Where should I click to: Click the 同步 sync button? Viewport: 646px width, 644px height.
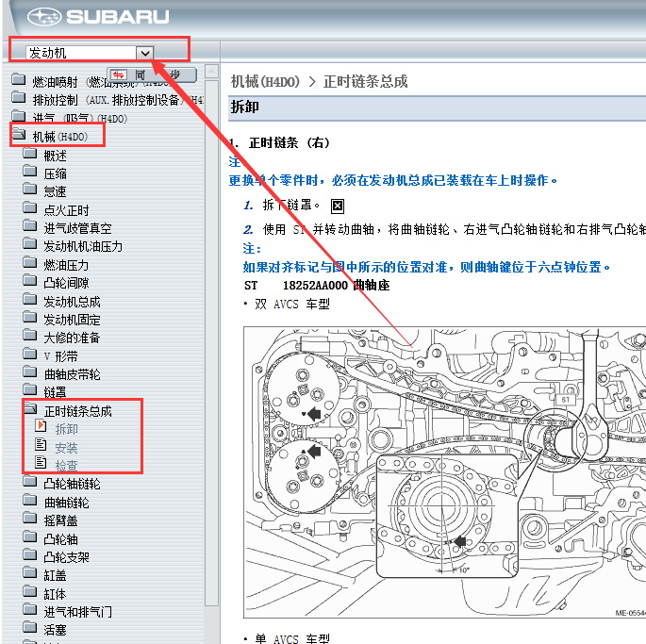click(x=152, y=75)
